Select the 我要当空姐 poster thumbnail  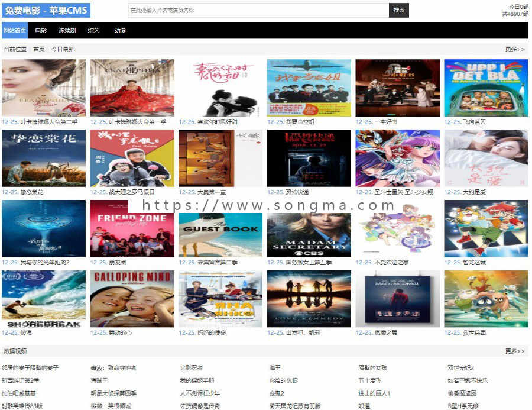[x=309, y=88]
